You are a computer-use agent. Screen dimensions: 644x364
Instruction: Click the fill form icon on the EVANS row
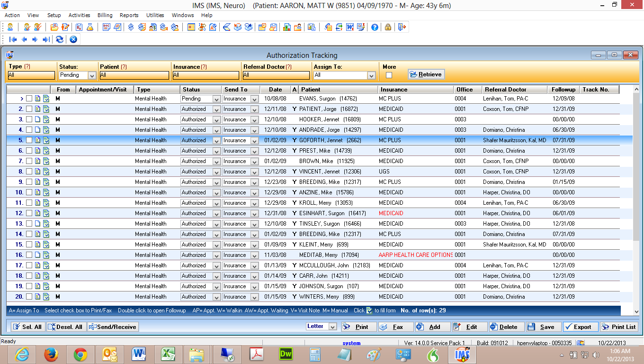[46, 99]
